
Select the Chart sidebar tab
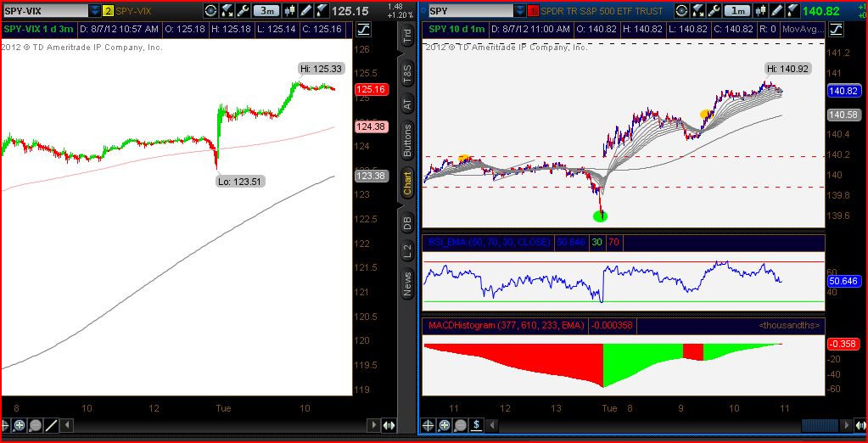click(407, 184)
